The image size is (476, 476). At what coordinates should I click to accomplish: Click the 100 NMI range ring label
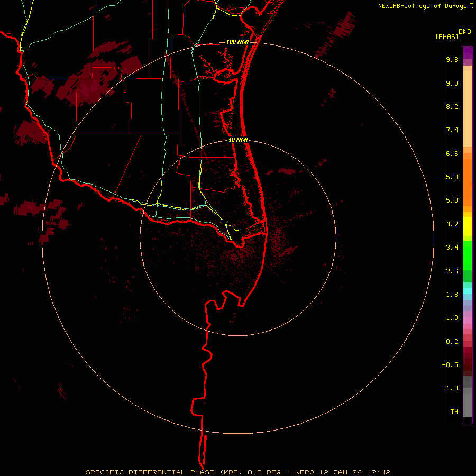click(237, 42)
